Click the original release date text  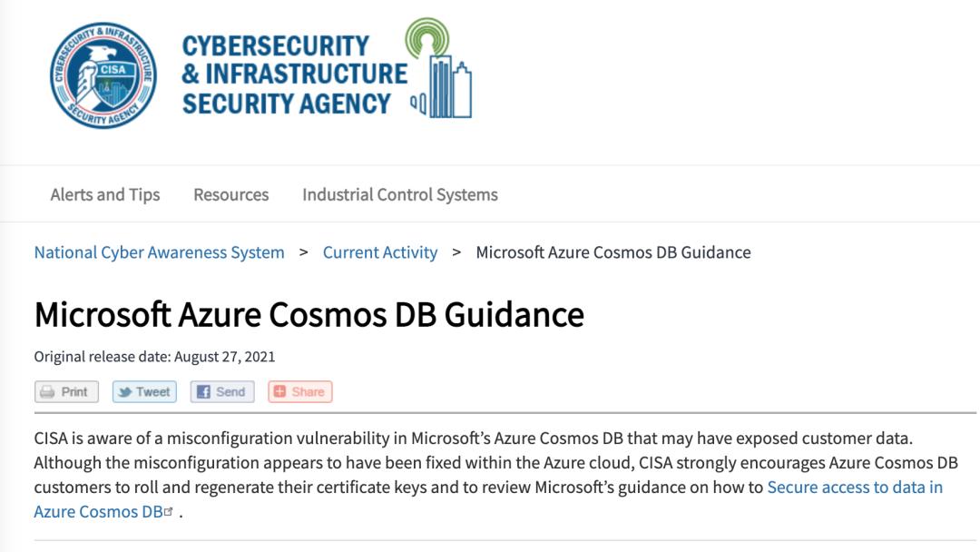tap(154, 357)
